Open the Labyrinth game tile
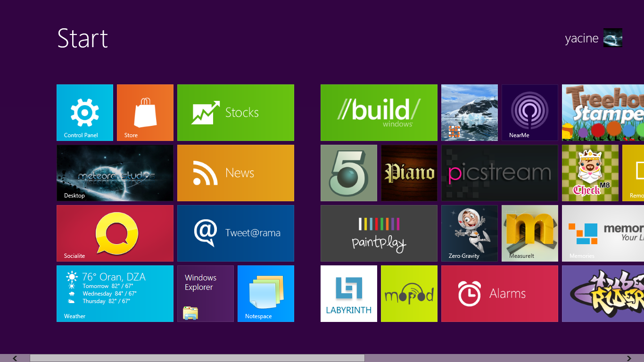The image size is (644, 362). coord(349,294)
